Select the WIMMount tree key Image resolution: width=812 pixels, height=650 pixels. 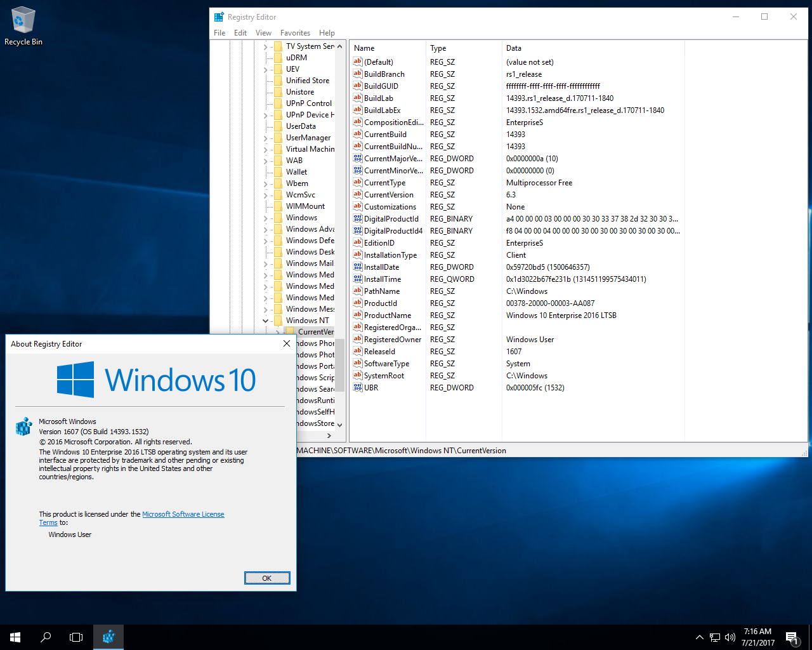click(x=305, y=206)
